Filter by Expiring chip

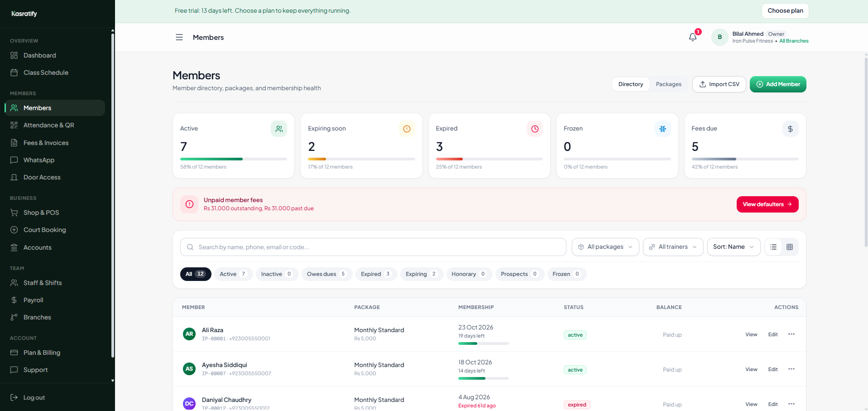point(421,274)
